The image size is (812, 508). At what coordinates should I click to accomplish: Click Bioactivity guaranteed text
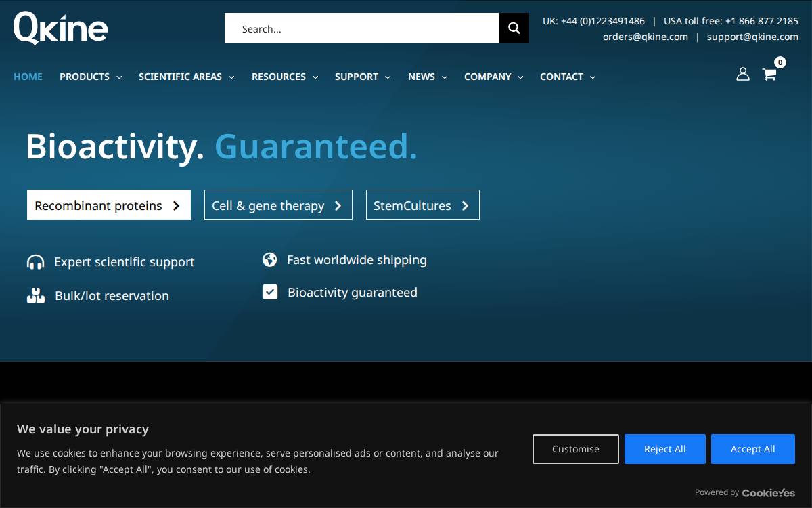(353, 293)
